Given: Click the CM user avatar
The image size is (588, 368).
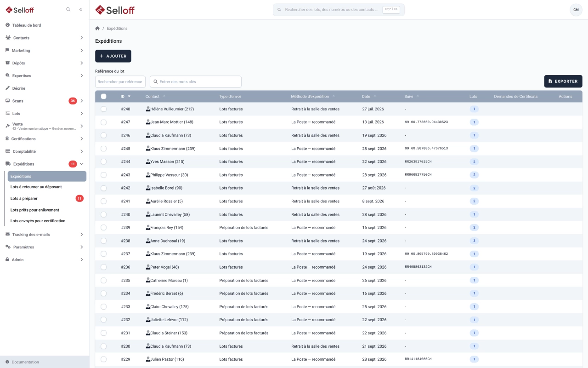Looking at the screenshot, I should click(x=576, y=10).
